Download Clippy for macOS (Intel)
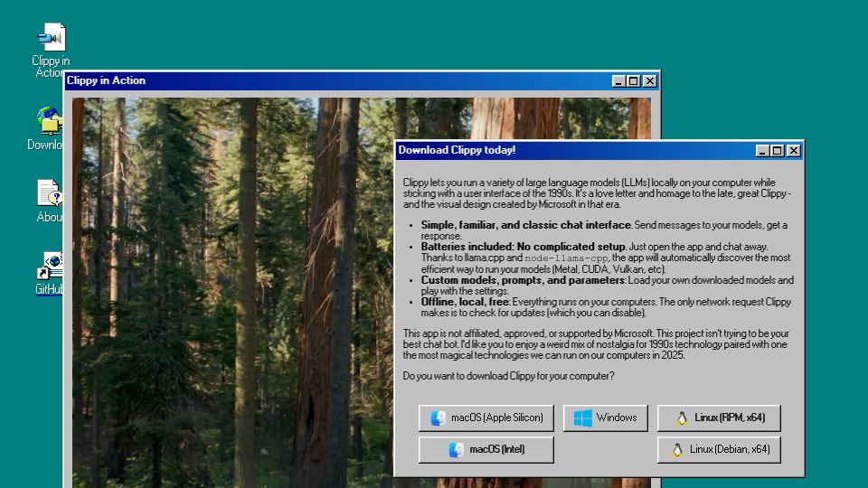This screenshot has height=488, width=868. (486, 449)
